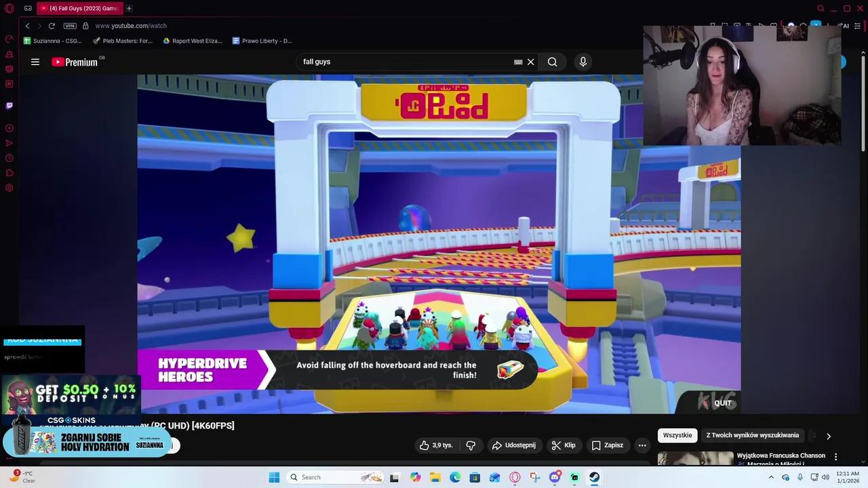
Task: Clear the fall guys search text
Action: pos(531,62)
